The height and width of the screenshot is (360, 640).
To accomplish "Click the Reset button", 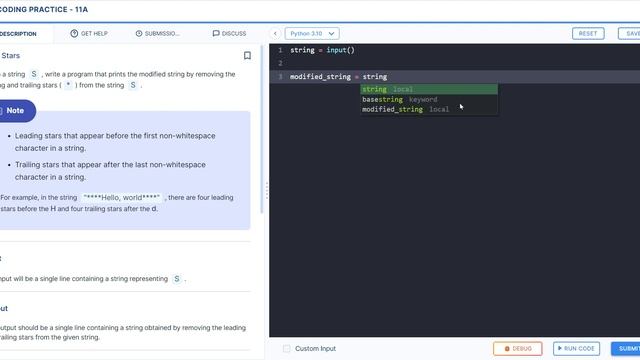I will 588,33.
